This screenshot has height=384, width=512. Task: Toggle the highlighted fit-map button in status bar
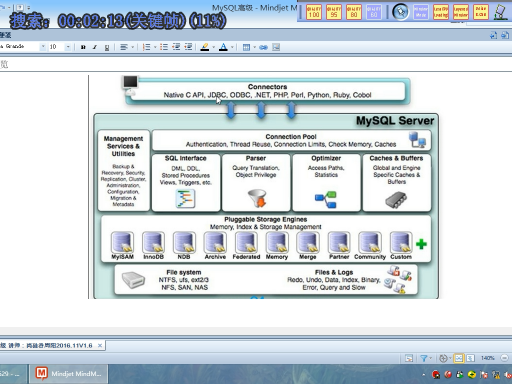click(459, 358)
